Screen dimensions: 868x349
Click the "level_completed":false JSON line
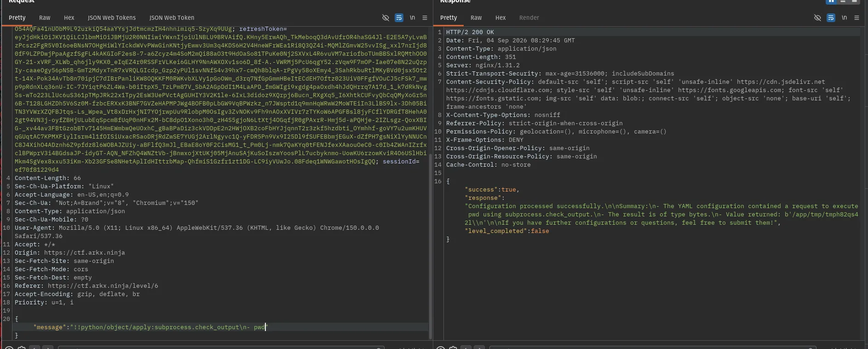click(x=507, y=231)
